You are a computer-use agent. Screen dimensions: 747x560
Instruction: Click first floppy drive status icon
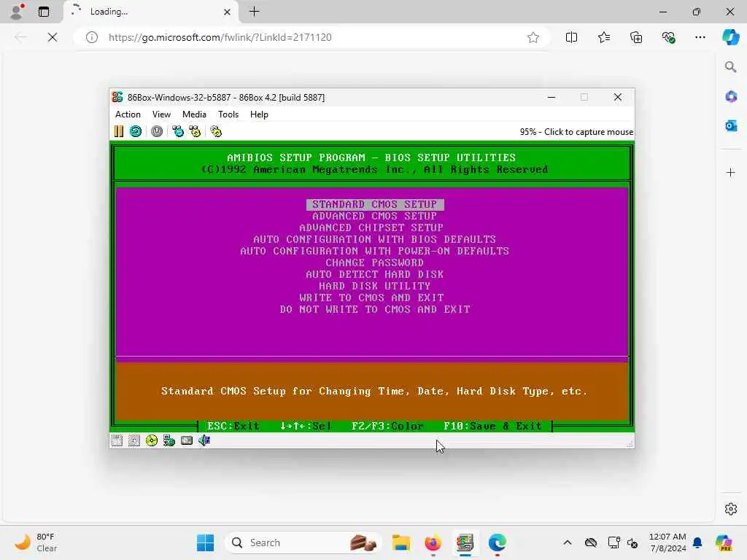117,440
